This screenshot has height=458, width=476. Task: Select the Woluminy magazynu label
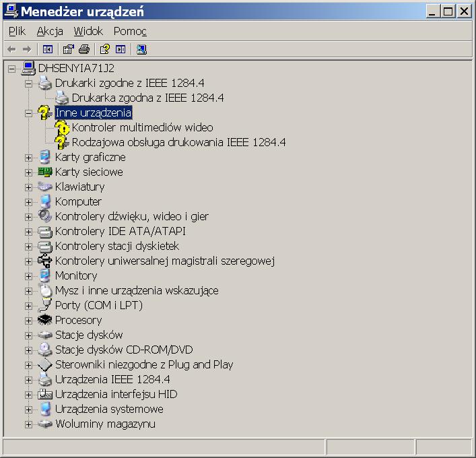pyautogui.click(x=105, y=424)
